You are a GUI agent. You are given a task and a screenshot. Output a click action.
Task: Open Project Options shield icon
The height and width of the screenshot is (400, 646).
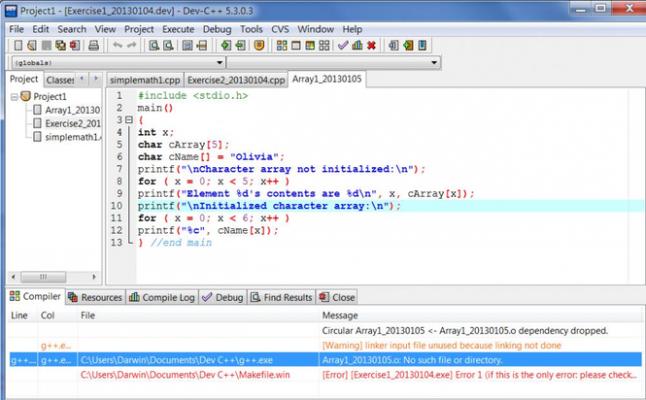click(259, 45)
